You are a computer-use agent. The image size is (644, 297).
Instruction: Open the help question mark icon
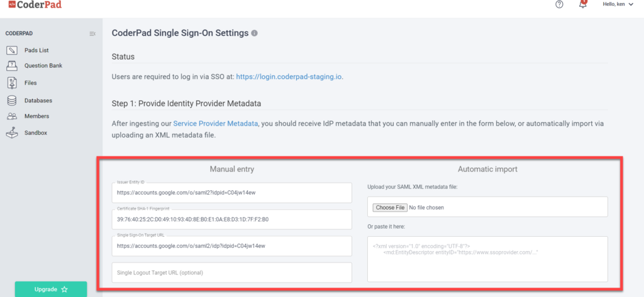click(559, 4)
